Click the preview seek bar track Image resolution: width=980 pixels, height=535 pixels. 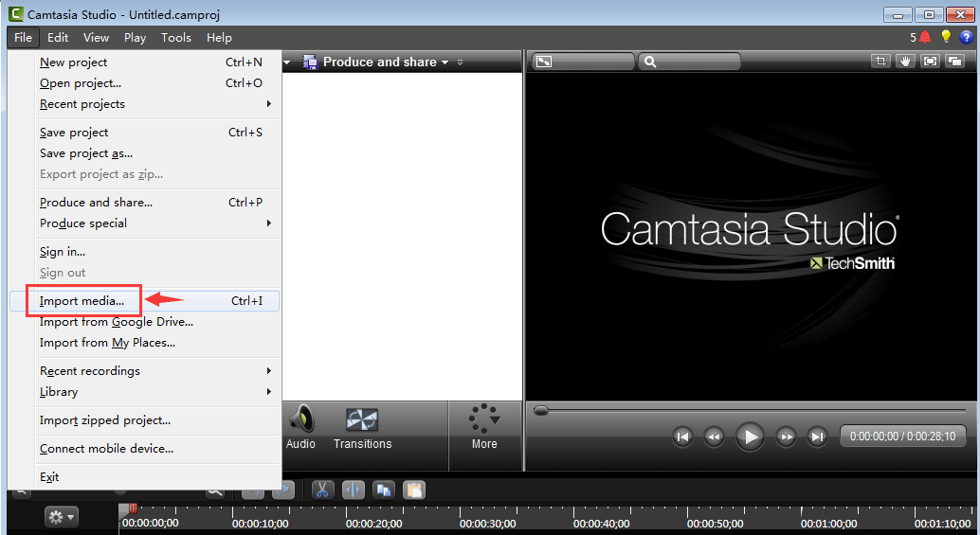(750, 410)
